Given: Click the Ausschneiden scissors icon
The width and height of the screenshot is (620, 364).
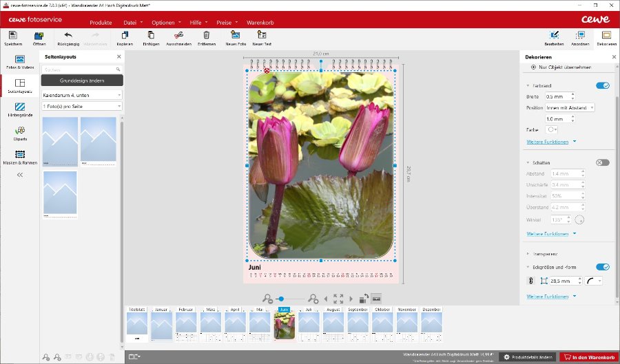Looking at the screenshot, I should click(x=178, y=35).
